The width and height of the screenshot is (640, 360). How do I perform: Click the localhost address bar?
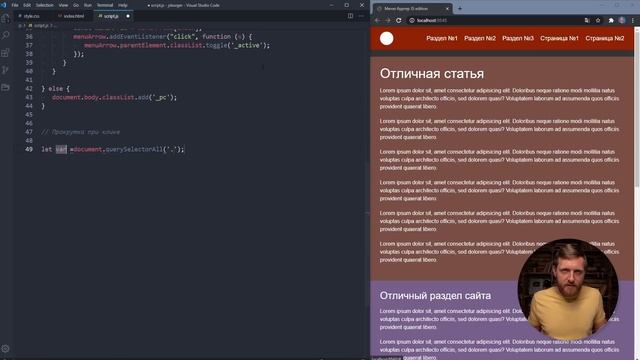click(494, 20)
